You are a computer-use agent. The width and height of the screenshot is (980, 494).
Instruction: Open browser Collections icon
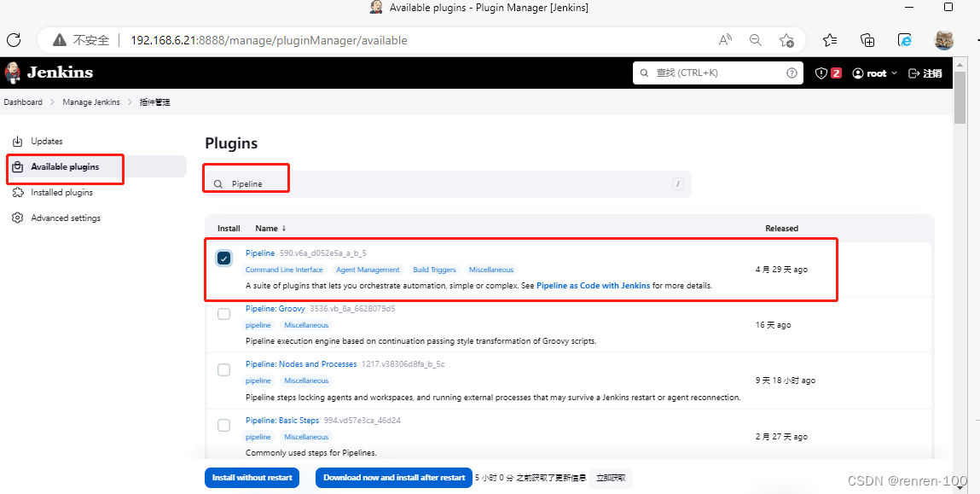pyautogui.click(x=867, y=40)
